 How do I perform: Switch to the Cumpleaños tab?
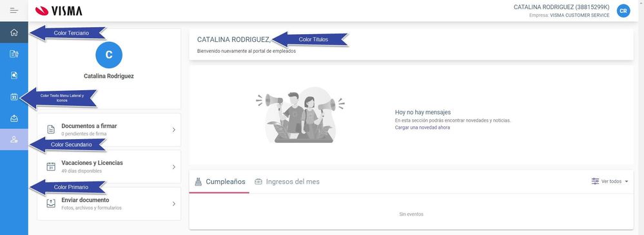pos(220,182)
